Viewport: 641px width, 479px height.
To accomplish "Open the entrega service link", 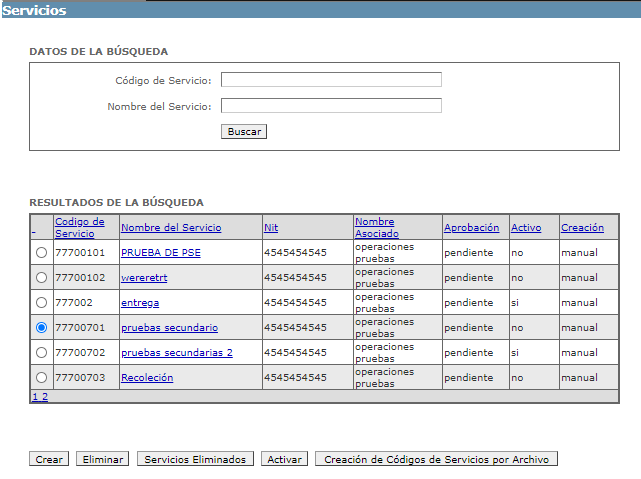I will tap(140, 303).
